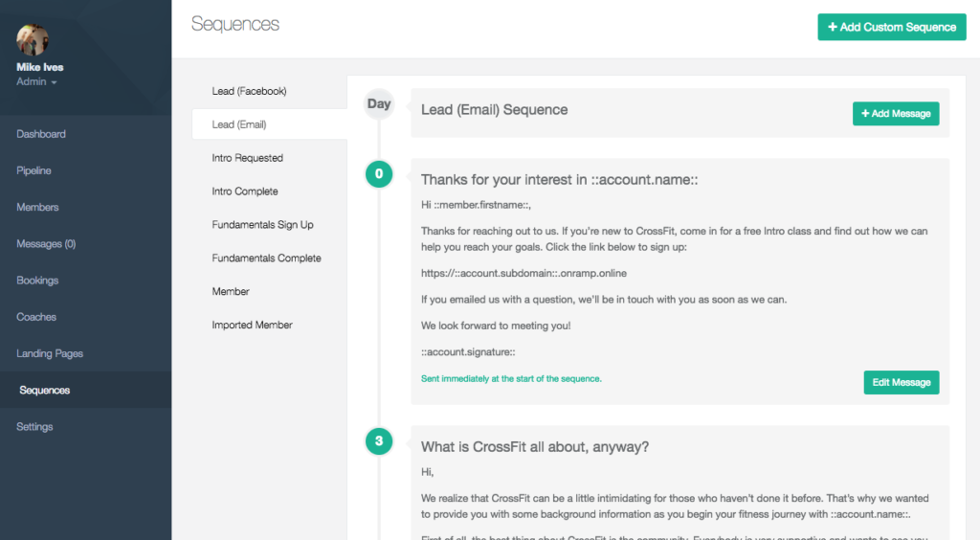
Task: Select Intro Requested sequence
Action: coord(247,158)
